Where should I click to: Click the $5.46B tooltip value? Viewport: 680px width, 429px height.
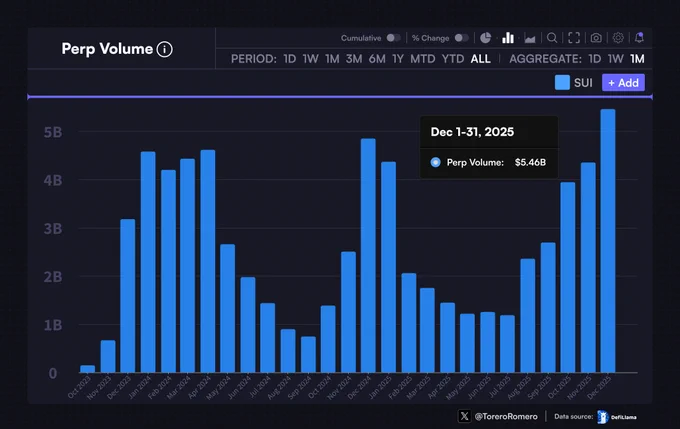tap(530, 162)
